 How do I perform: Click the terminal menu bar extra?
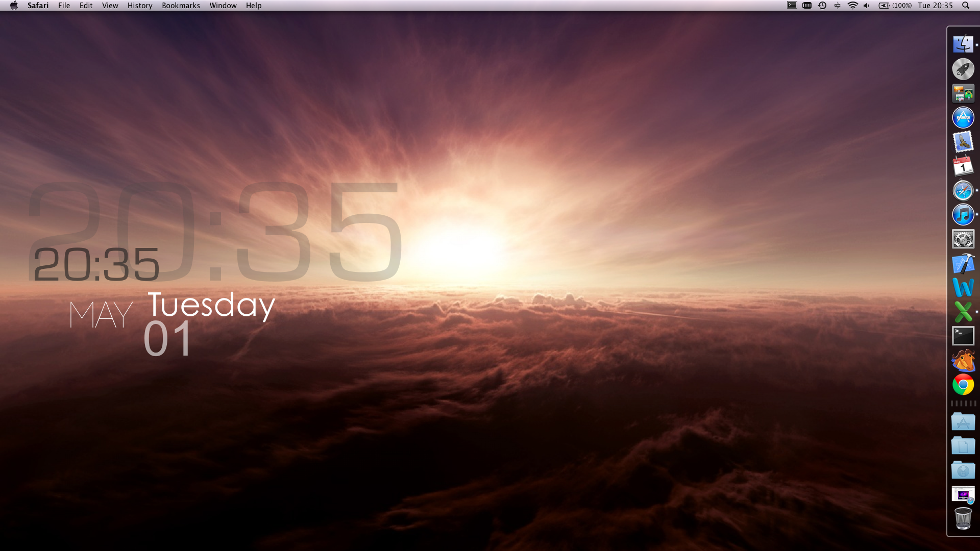792,6
